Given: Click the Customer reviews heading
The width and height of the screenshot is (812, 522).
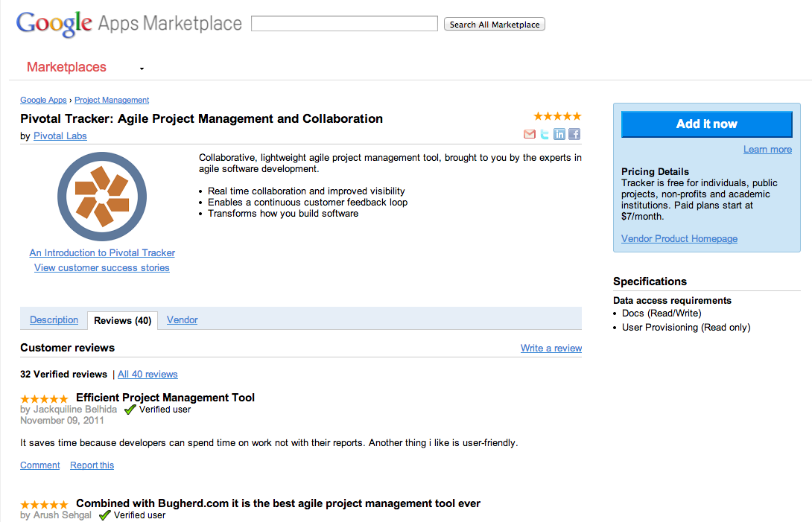Looking at the screenshot, I should pyautogui.click(x=67, y=348).
